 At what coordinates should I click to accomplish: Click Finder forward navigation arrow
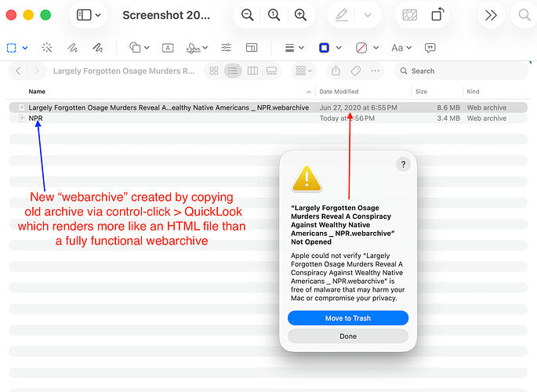(x=36, y=71)
